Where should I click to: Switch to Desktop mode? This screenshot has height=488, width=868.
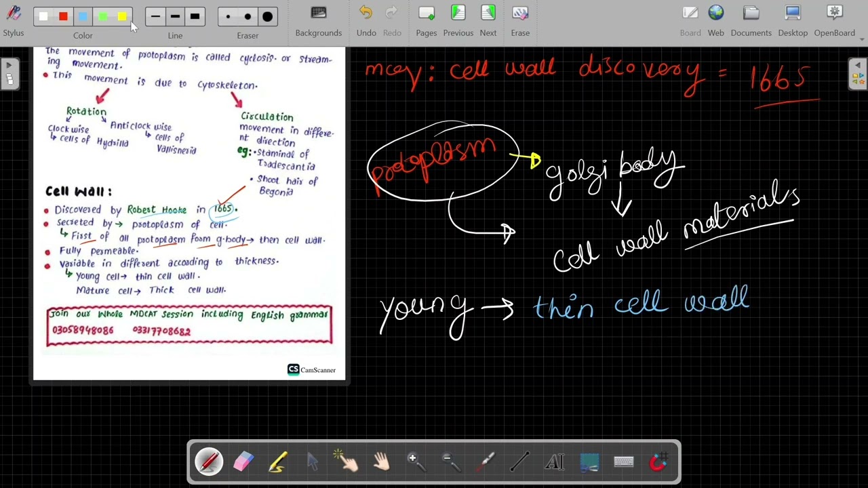(x=793, y=20)
